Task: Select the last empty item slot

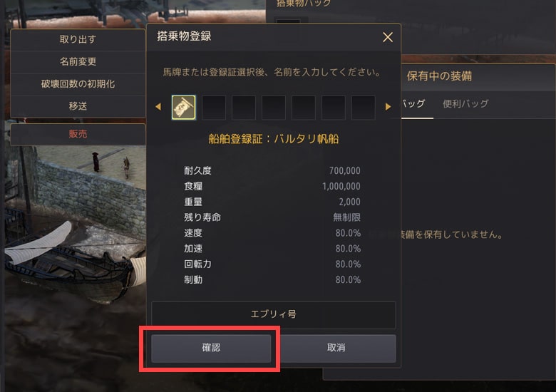Action: [x=364, y=107]
